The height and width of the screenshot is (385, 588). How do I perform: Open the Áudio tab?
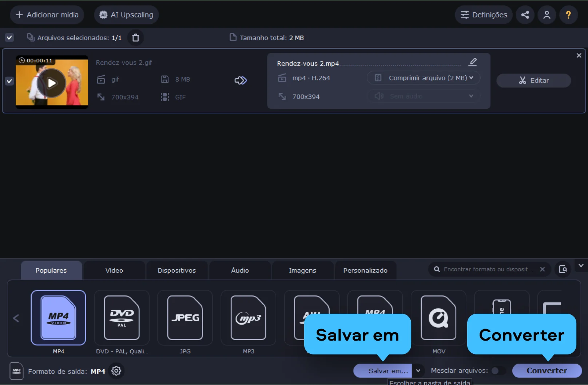(x=240, y=270)
